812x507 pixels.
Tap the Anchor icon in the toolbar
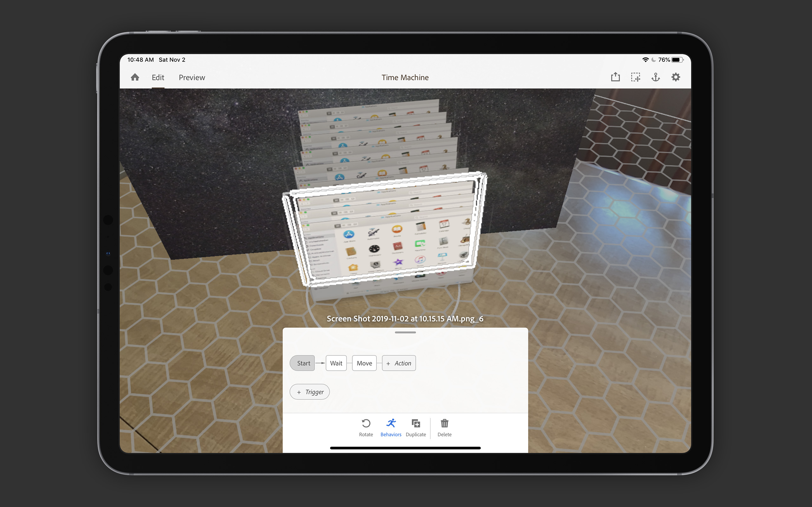[656, 77]
